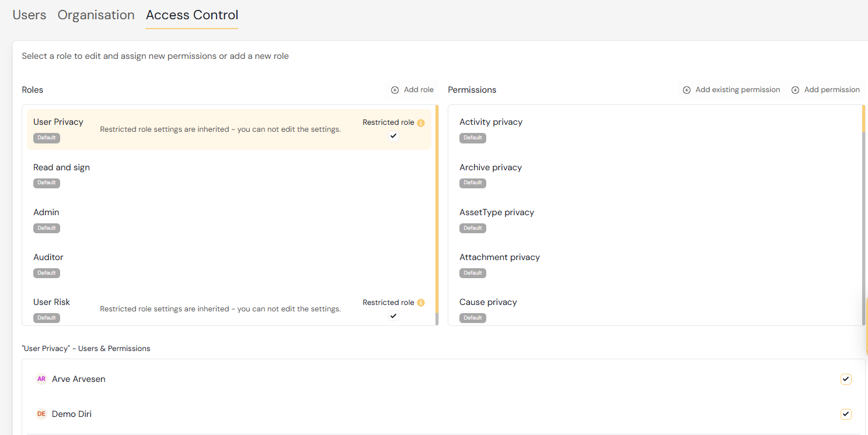Open the Organisation tab
The width and height of the screenshot is (868, 435).
(96, 15)
